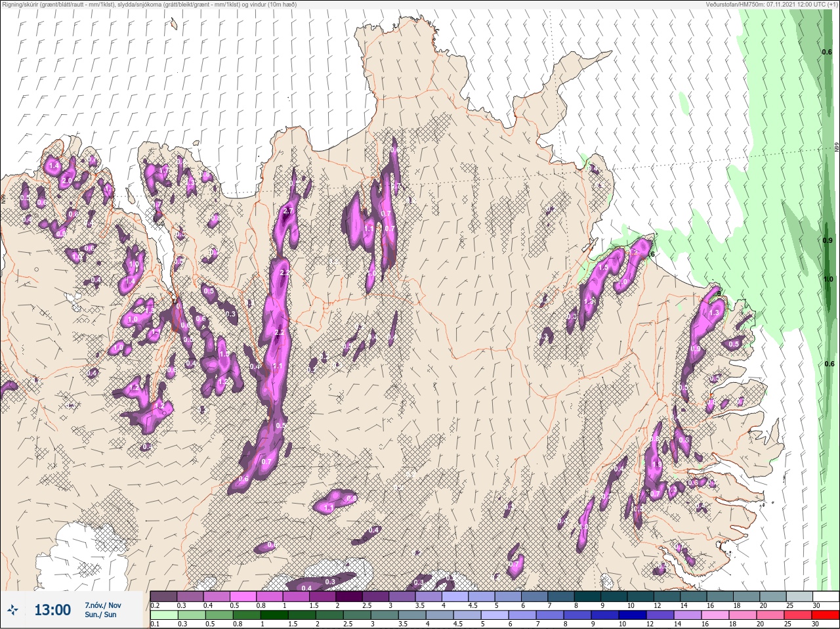This screenshot has width=840, height=629.
Task: Click the wind-rose logo icon beside the time
Action: 13,610
